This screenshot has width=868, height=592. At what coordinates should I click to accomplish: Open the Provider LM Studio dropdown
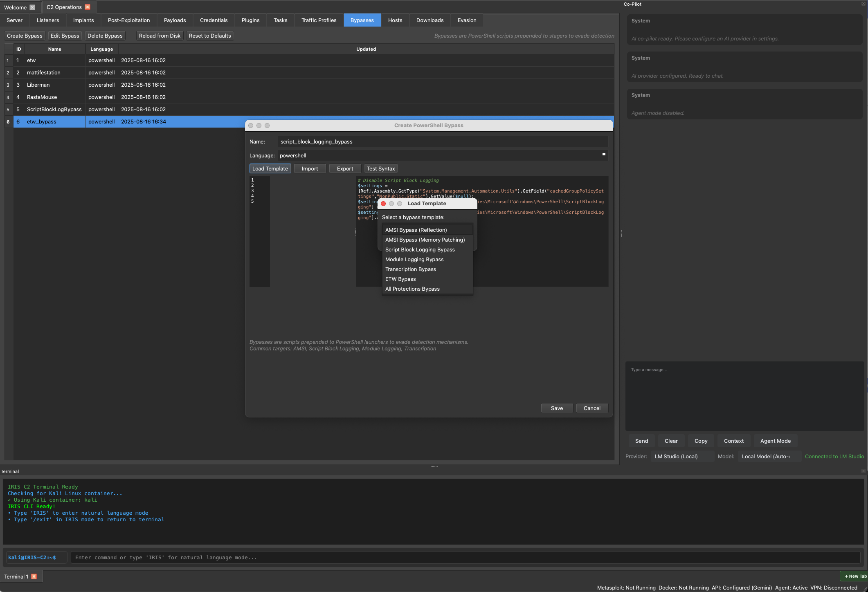tap(682, 456)
